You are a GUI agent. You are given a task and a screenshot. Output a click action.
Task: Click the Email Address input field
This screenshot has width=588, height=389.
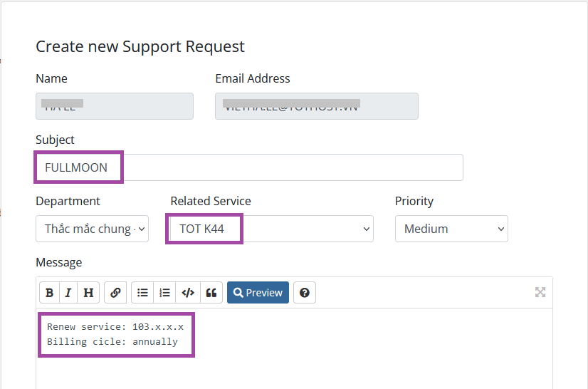click(316, 106)
